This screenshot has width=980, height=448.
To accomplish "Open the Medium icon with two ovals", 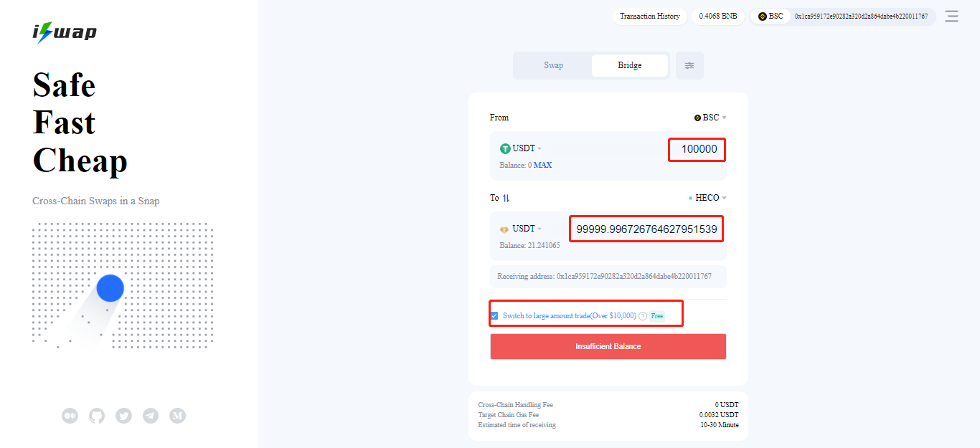I will (x=70, y=415).
